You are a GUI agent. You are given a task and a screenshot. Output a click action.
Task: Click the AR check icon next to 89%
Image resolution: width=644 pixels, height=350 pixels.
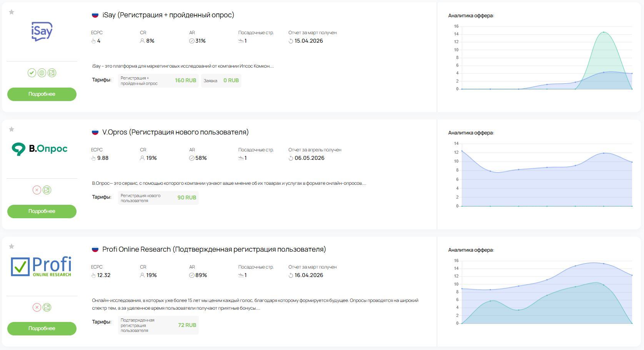pyautogui.click(x=192, y=275)
